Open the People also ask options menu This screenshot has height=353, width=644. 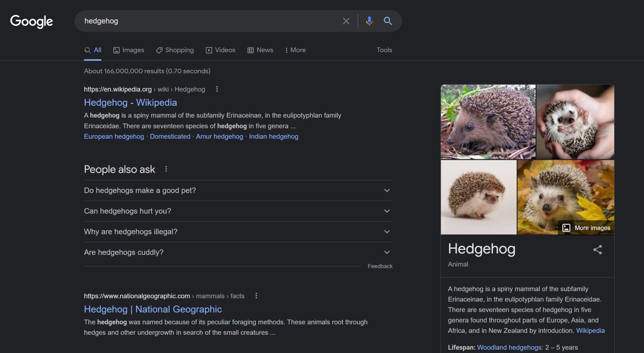tap(166, 169)
